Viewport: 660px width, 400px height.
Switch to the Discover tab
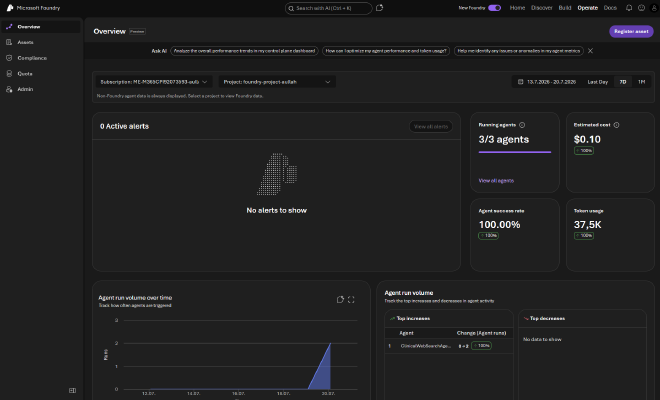pos(542,8)
